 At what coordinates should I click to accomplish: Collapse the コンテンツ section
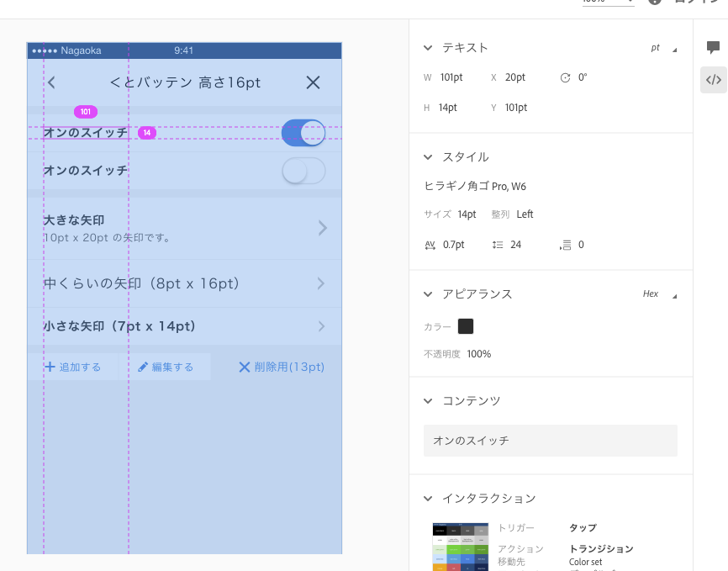(x=428, y=401)
